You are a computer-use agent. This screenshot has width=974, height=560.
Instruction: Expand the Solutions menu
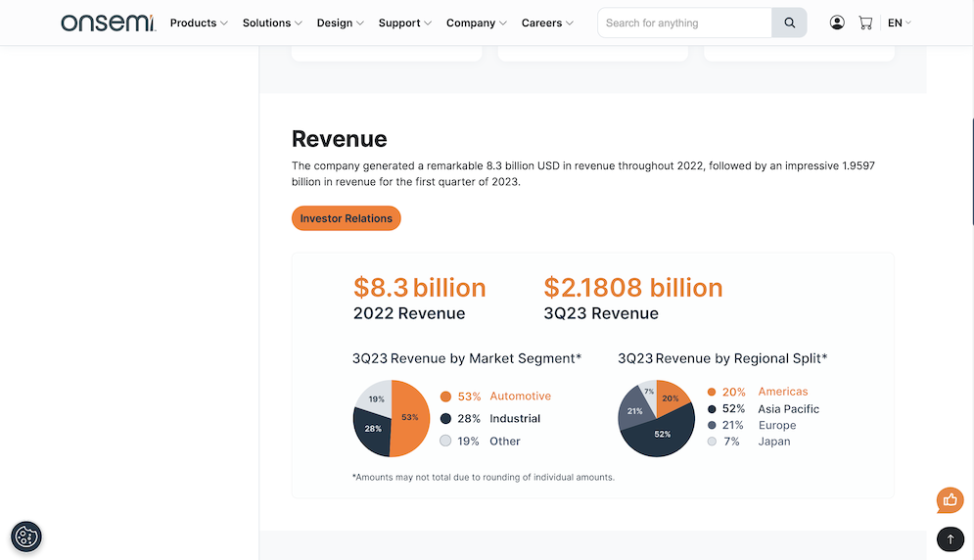pos(272,23)
